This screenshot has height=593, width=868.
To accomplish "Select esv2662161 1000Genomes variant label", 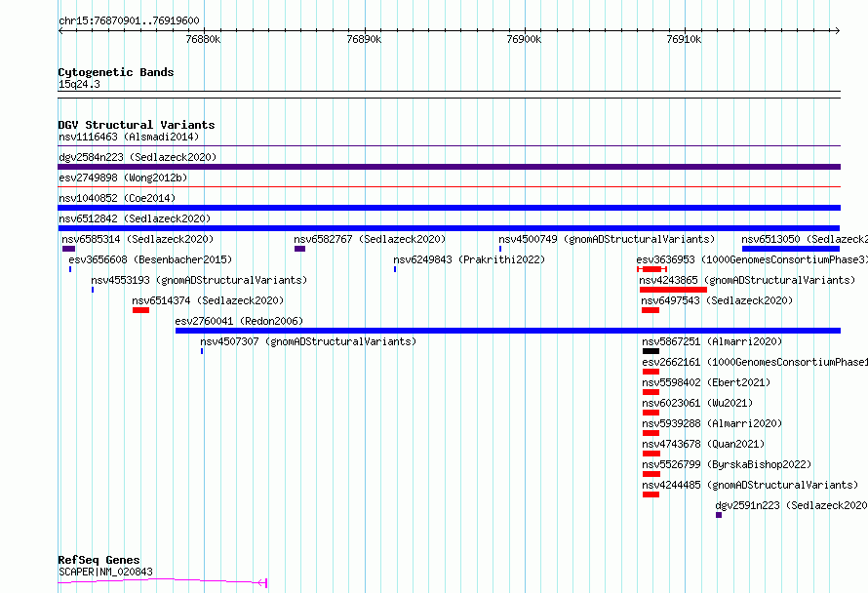I will 755,362.
